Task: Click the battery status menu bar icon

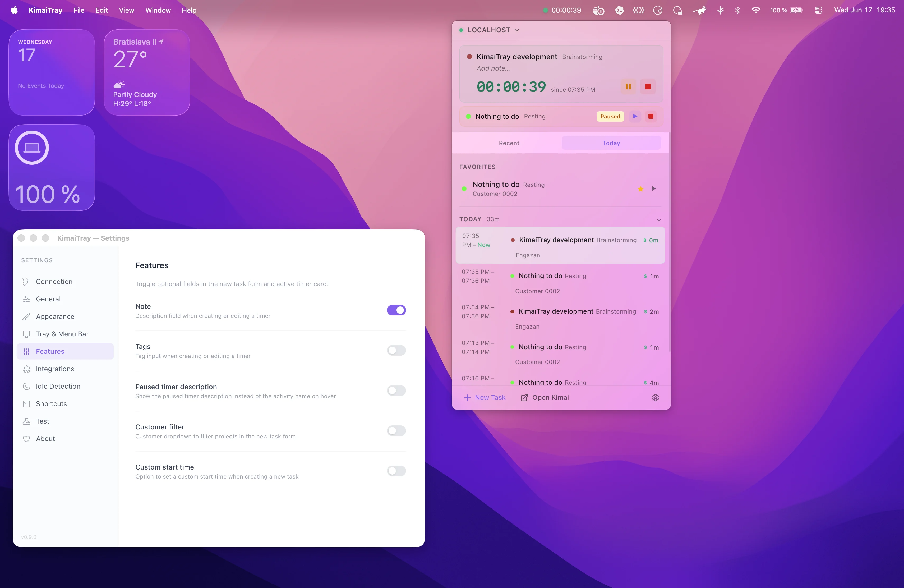Action: (x=786, y=10)
